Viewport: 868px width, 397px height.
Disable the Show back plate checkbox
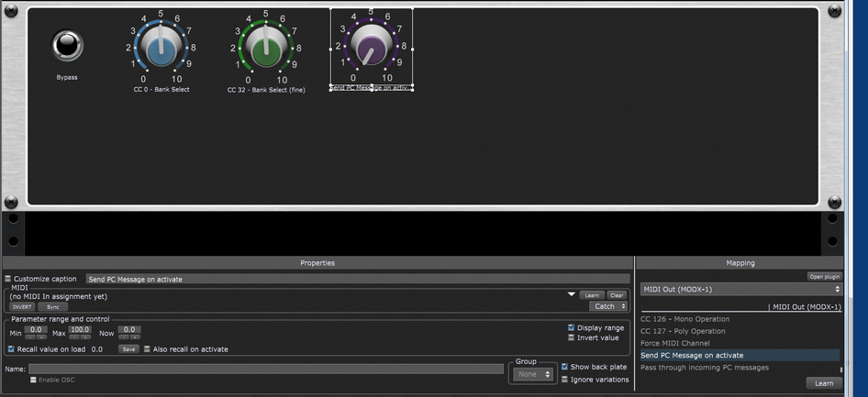(564, 367)
